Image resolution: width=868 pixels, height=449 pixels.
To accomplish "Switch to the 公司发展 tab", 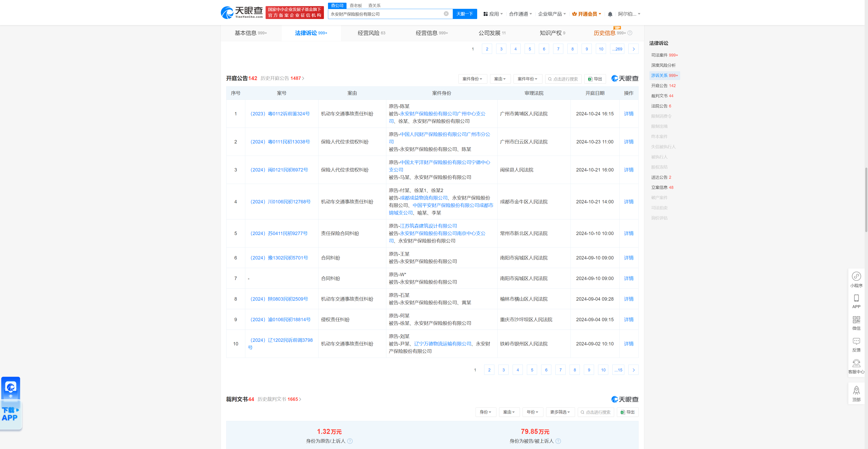I will 492,33.
